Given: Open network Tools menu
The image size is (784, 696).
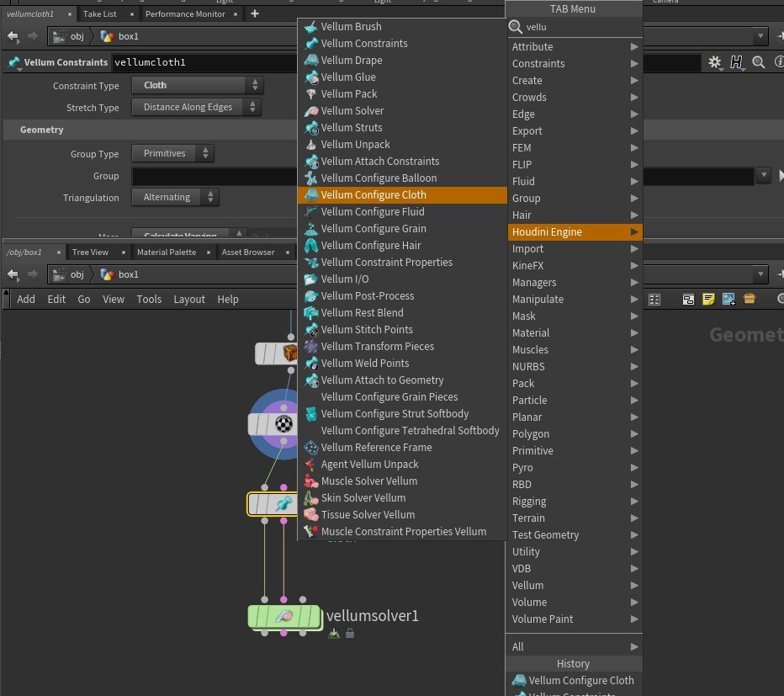Looking at the screenshot, I should 149,300.
